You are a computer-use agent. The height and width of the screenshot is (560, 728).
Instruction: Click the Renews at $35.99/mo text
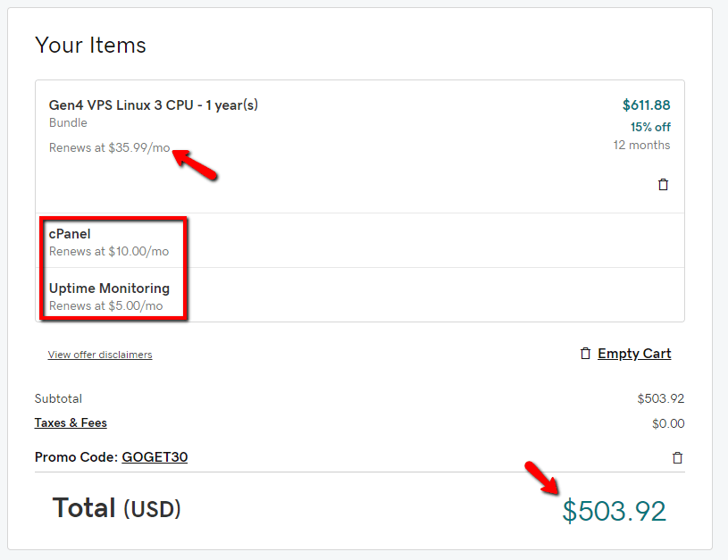pyautogui.click(x=109, y=147)
